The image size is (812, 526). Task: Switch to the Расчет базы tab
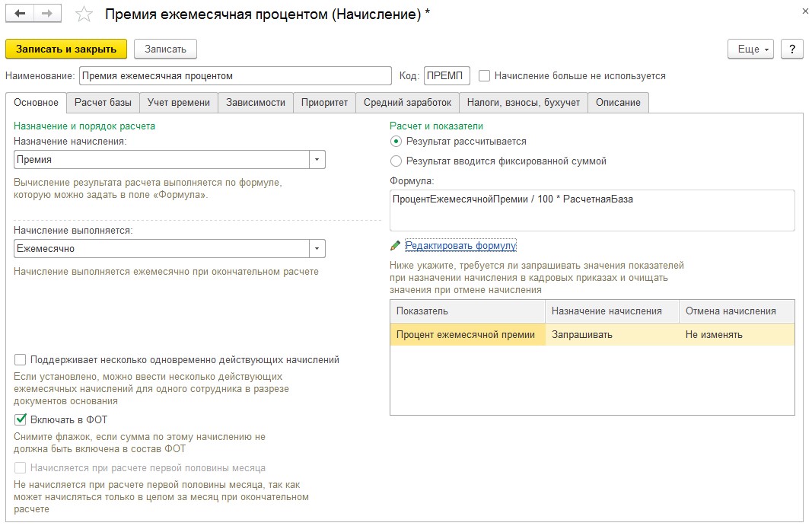click(x=103, y=103)
